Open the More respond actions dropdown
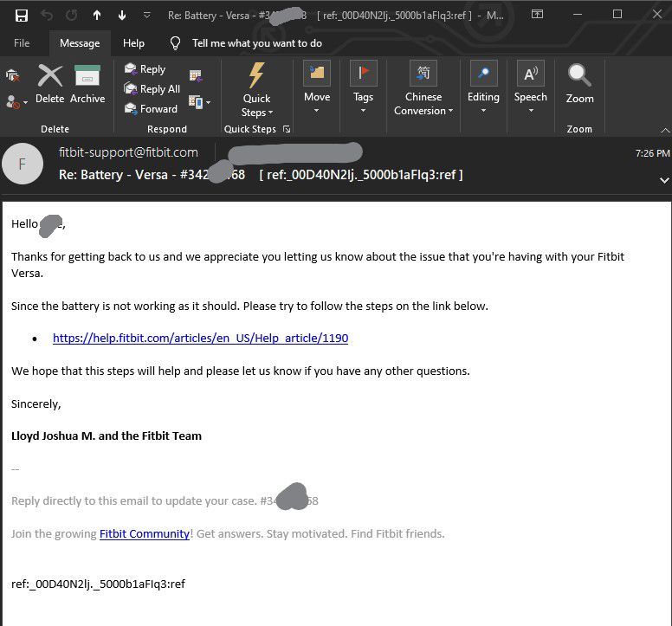 click(200, 102)
